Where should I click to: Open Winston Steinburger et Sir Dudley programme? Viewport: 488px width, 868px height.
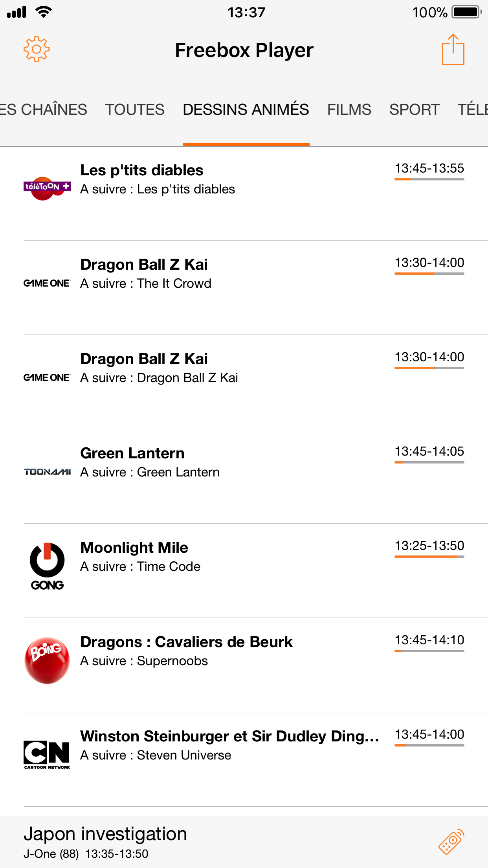(229, 737)
